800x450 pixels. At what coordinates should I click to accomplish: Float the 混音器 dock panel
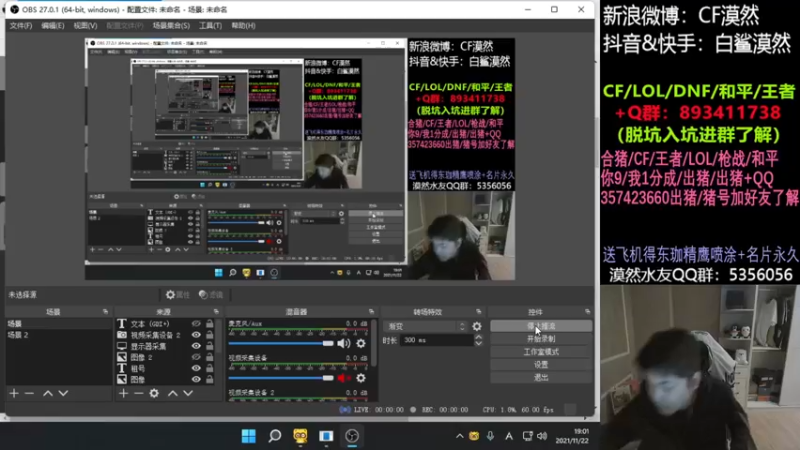pos(371,312)
